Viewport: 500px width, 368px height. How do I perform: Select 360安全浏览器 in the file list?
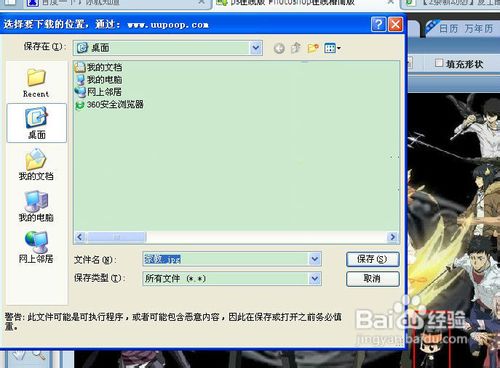(109, 105)
